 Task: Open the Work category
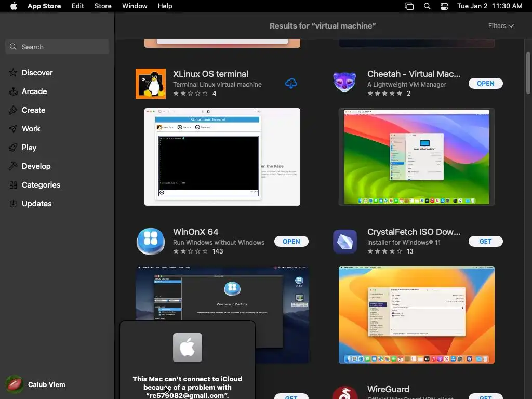[31, 129]
